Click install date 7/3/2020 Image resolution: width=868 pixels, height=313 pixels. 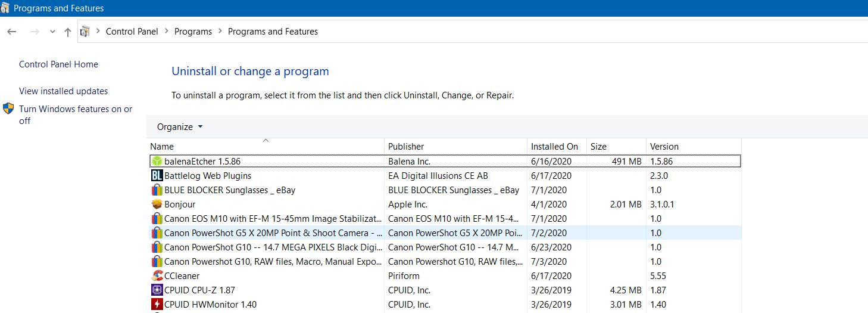pos(549,261)
